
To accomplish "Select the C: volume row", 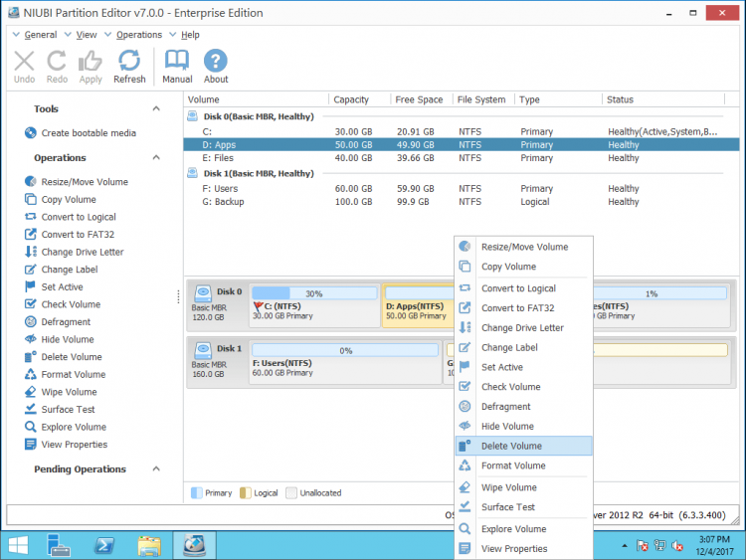I will tap(461, 131).
